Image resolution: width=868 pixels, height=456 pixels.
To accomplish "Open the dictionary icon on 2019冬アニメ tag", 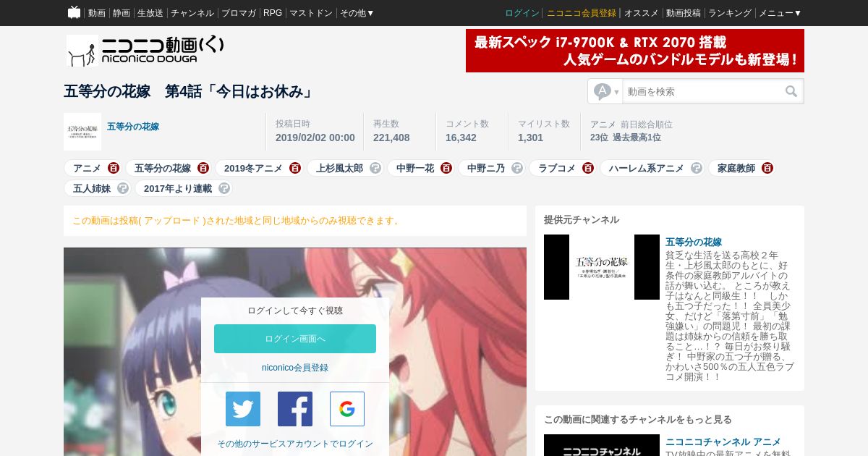I will [295, 168].
